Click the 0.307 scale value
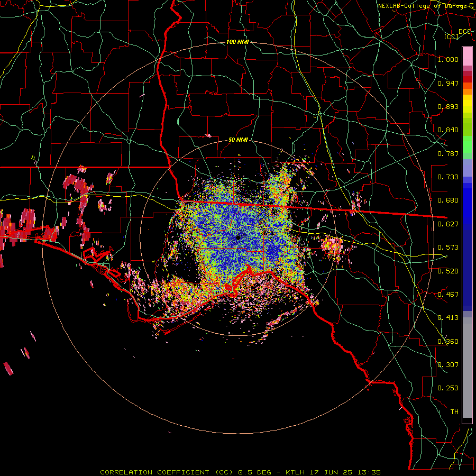The width and height of the screenshot is (476, 476). 448,364
